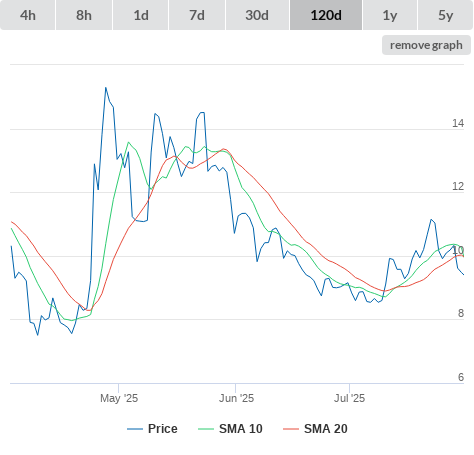The image size is (474, 455).
Task: Select the 7d range tab
Action: tap(197, 15)
